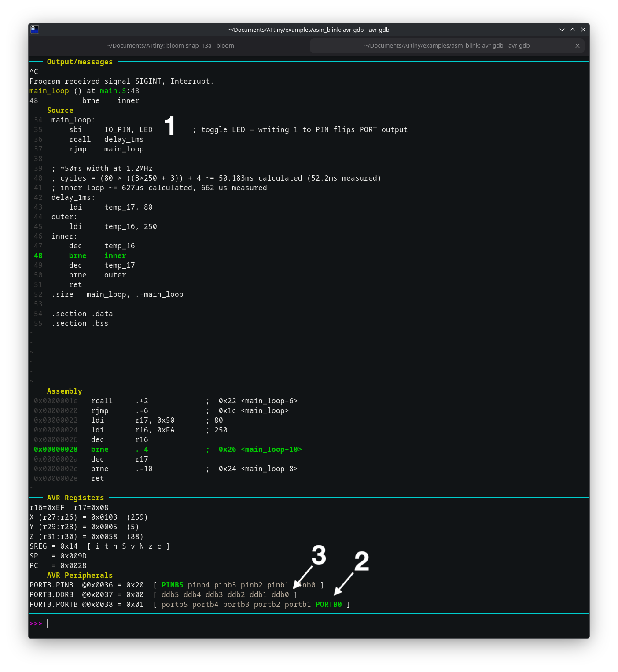This screenshot has width=618, height=672.
Task: Click the X register pair row
Action: 89,517
